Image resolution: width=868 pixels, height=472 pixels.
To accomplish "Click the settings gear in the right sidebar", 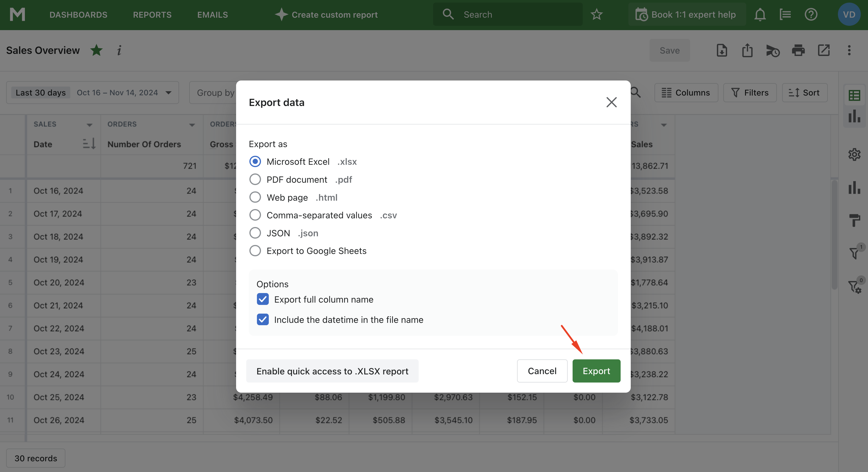I will pos(854,154).
